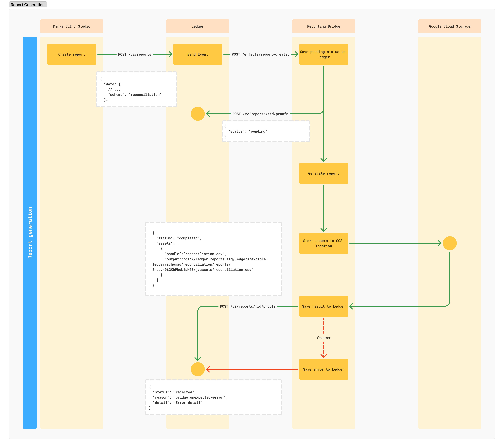Image resolution: width=504 pixels, height=448 pixels.
Task: Select the Ledger lane header
Action: pyautogui.click(x=198, y=26)
